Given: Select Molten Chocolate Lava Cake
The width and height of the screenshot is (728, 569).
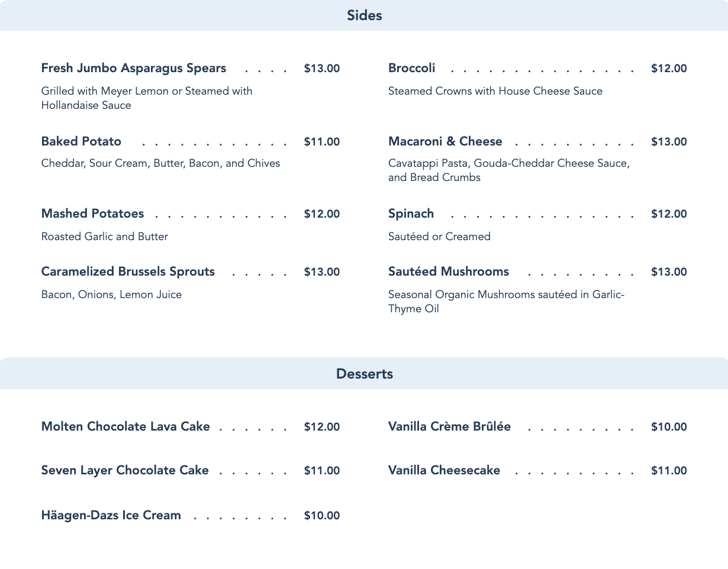Looking at the screenshot, I should (x=125, y=427).
